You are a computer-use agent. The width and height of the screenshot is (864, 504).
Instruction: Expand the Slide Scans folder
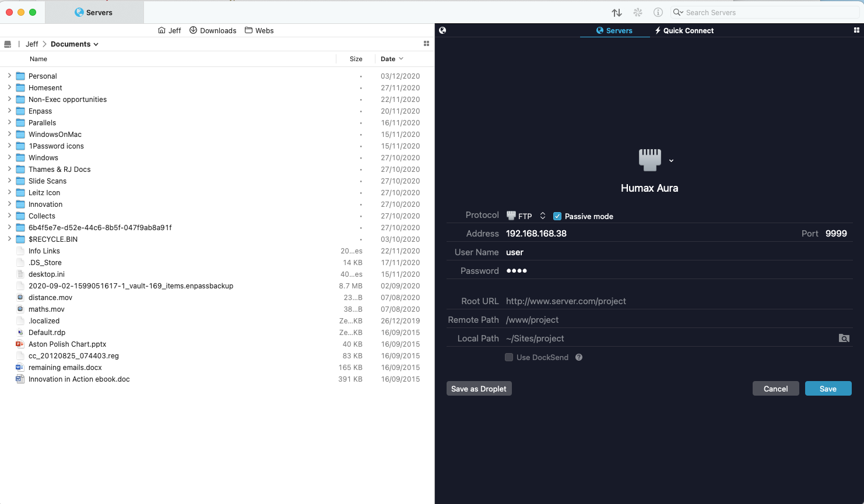tap(9, 181)
